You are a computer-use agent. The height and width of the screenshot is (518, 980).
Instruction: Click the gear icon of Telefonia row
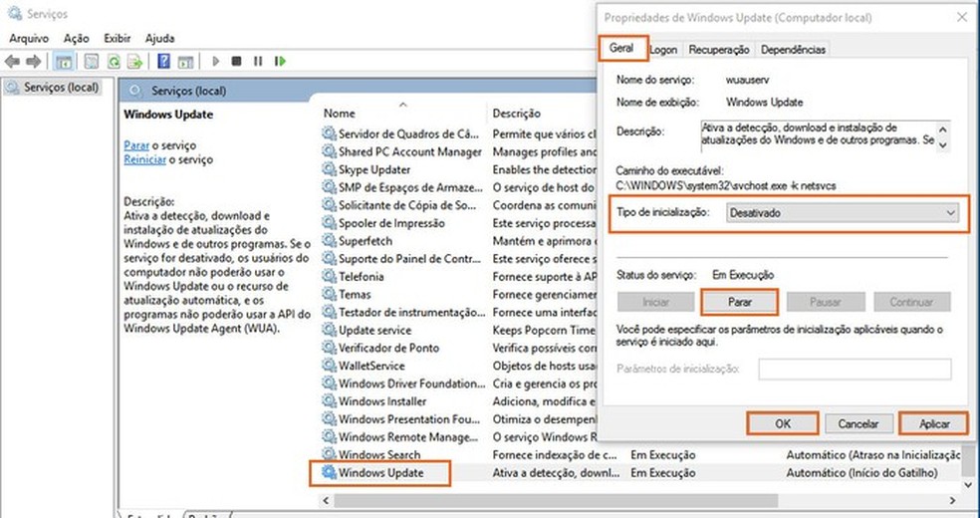tap(329, 276)
